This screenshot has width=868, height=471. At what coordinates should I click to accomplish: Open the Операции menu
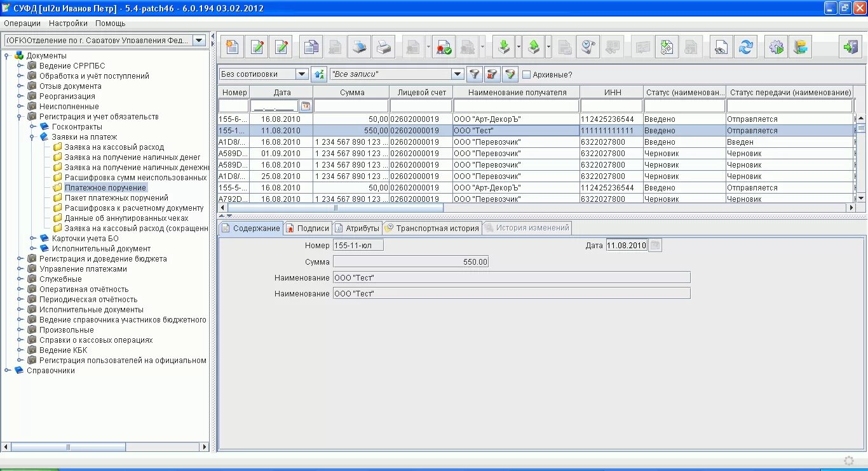tap(22, 23)
